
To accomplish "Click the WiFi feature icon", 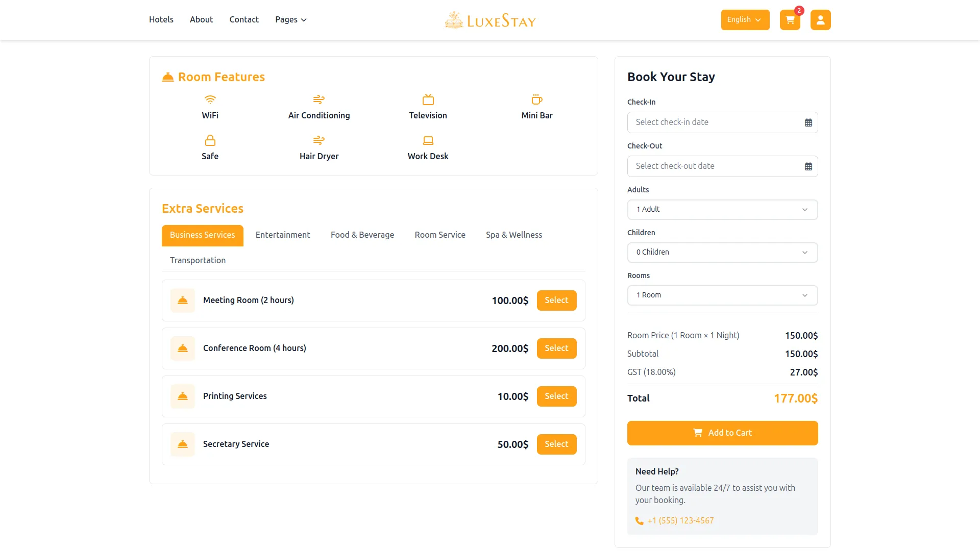I will (x=210, y=99).
